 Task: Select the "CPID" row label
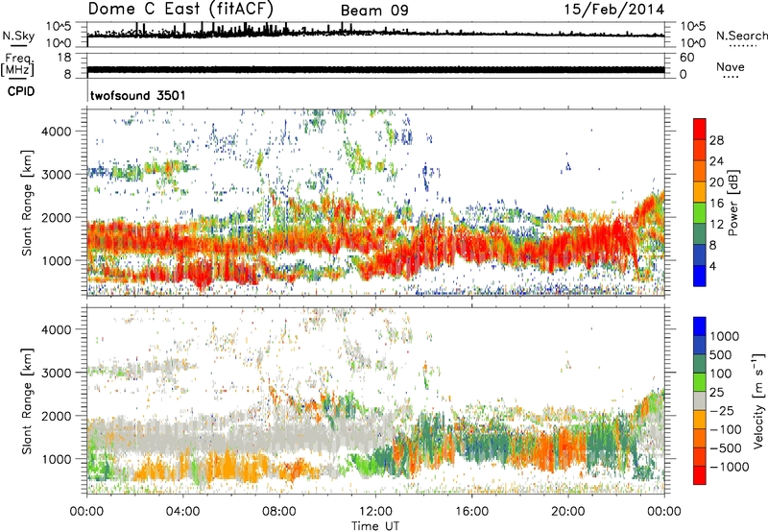[21, 91]
